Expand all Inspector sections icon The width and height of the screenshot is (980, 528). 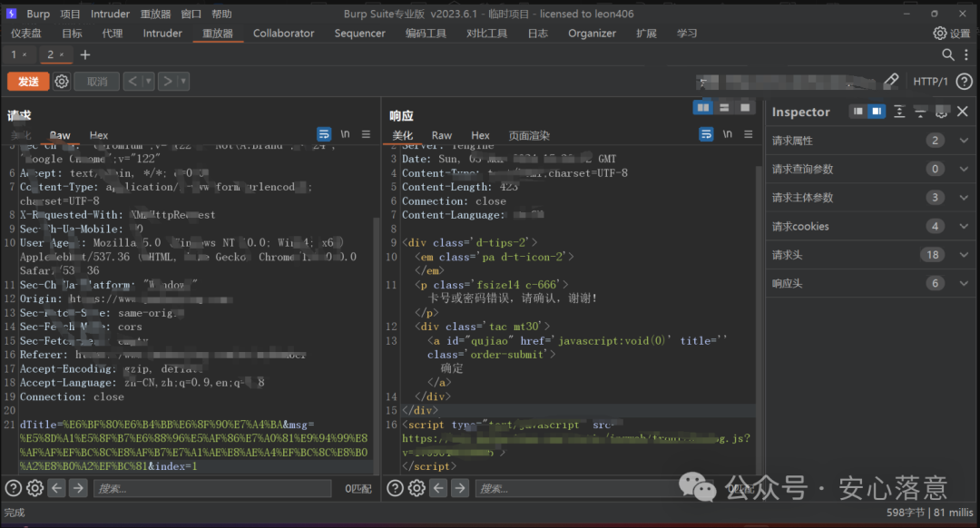point(899,112)
